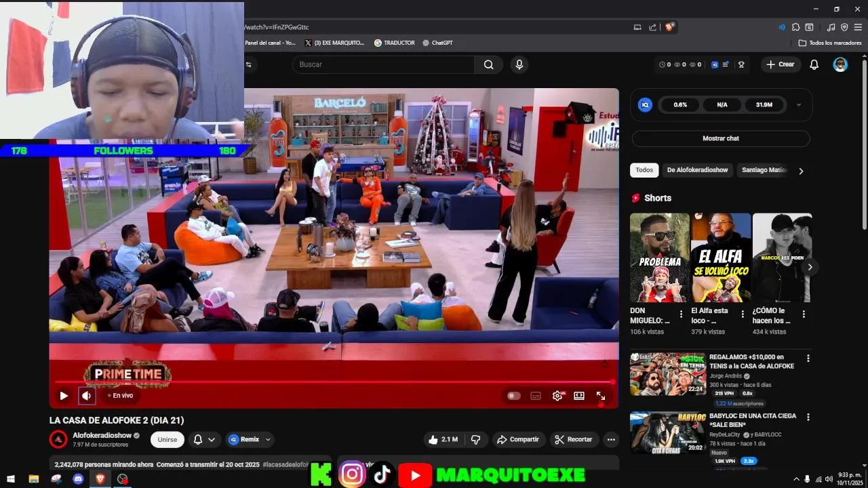This screenshot has height=488, width=868.
Task: Select the De Alofokeradioshow chip
Action: pos(697,170)
